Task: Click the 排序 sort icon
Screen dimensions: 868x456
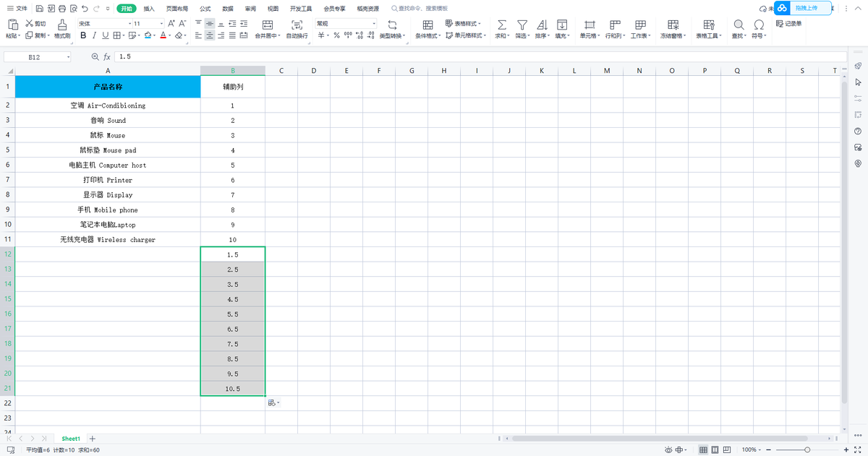Action: click(542, 25)
